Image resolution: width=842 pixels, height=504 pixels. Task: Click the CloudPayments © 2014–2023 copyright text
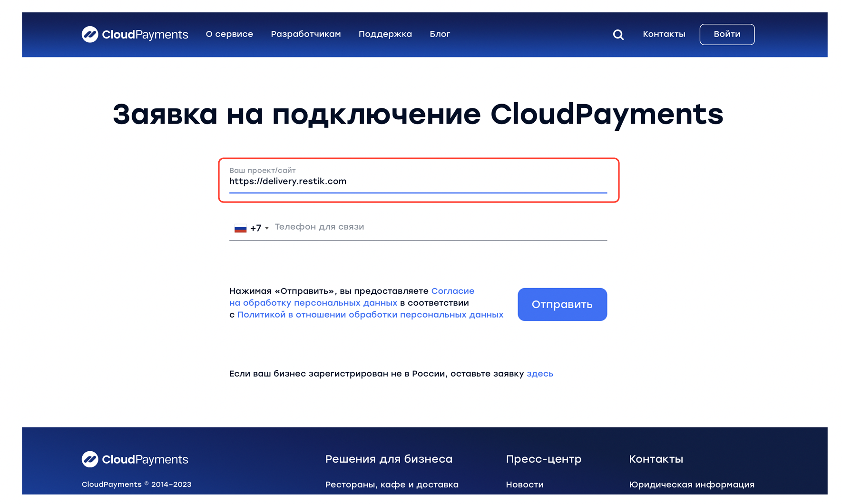(x=137, y=485)
